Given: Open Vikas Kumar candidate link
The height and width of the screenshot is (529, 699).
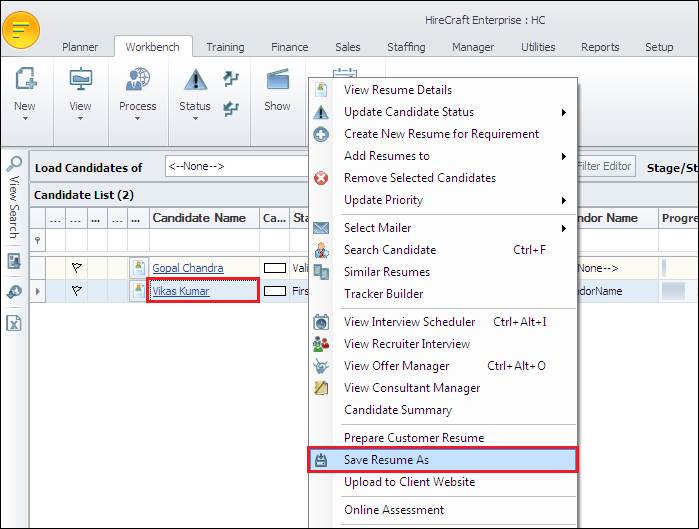Looking at the screenshot, I should pyautogui.click(x=181, y=291).
